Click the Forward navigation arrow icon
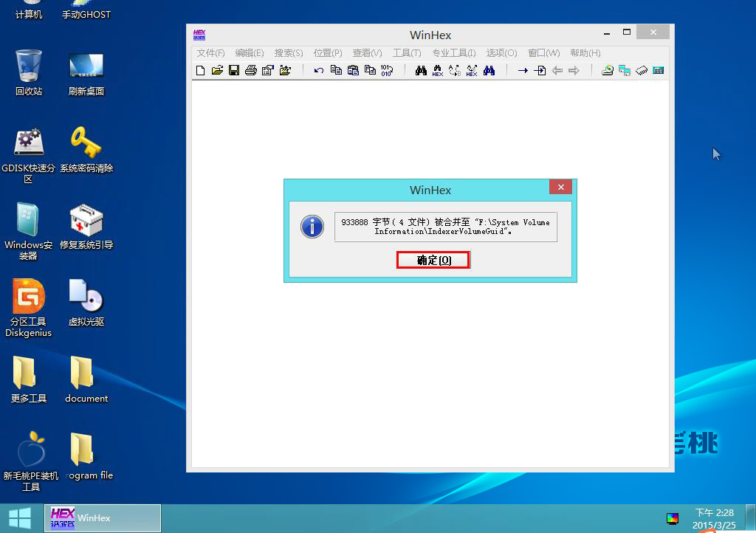Image resolution: width=756 pixels, height=533 pixels. (574, 70)
